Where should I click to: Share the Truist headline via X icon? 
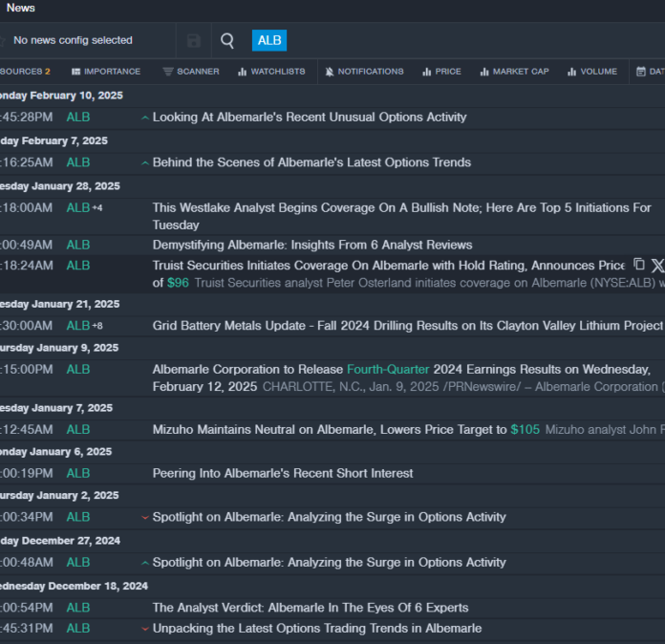coord(657,265)
